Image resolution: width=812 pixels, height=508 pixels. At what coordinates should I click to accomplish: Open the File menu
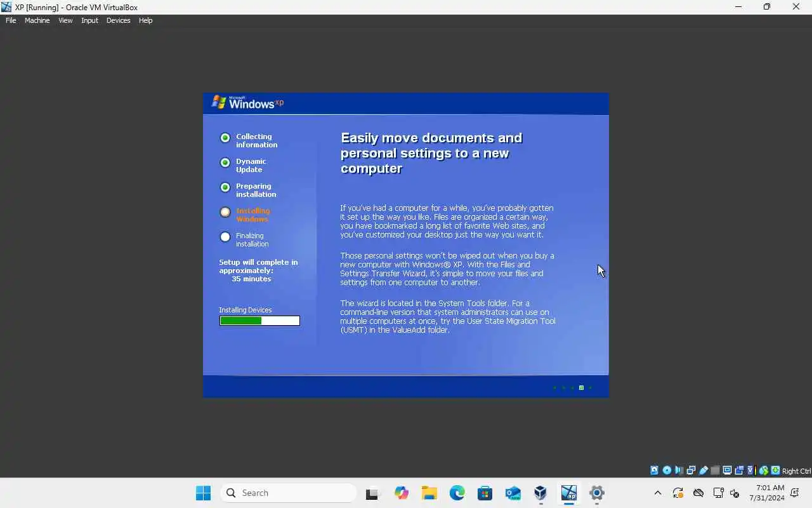(11, 20)
